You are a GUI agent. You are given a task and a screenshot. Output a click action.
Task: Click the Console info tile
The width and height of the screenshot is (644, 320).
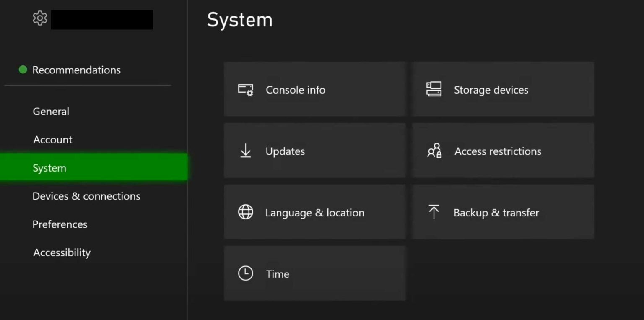315,89
